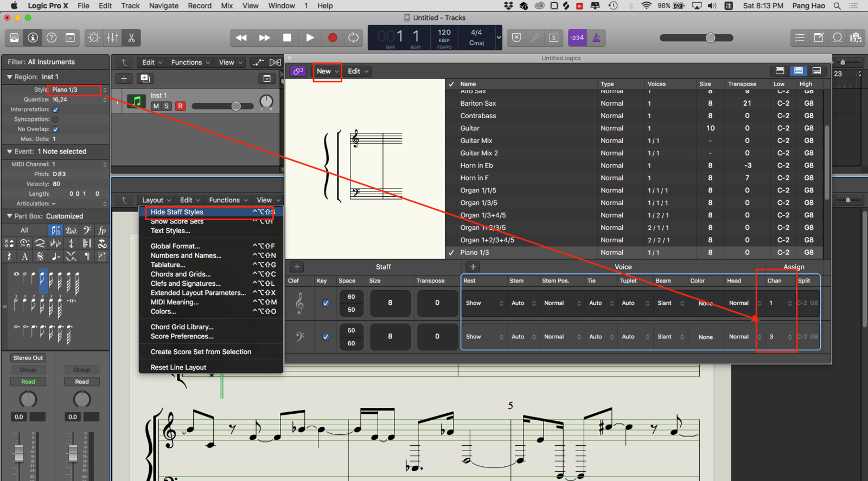Enable the Syncopation checkbox
The width and height of the screenshot is (868, 481).
click(55, 119)
